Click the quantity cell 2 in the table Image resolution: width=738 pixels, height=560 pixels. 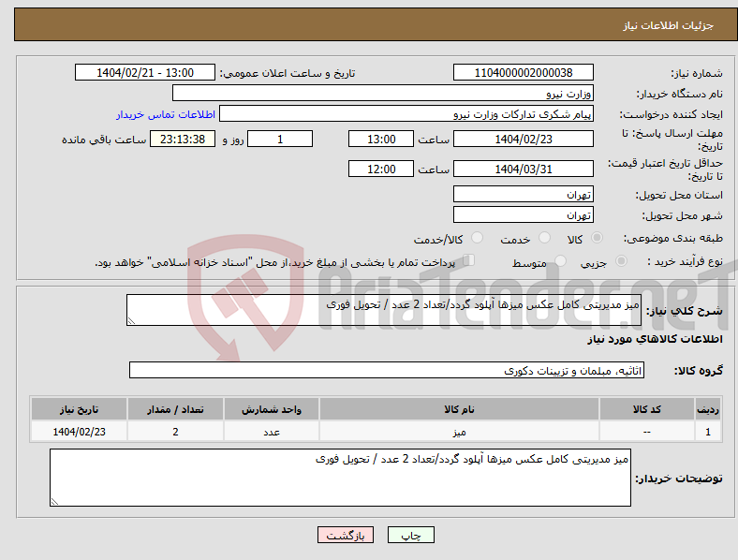[x=175, y=432]
